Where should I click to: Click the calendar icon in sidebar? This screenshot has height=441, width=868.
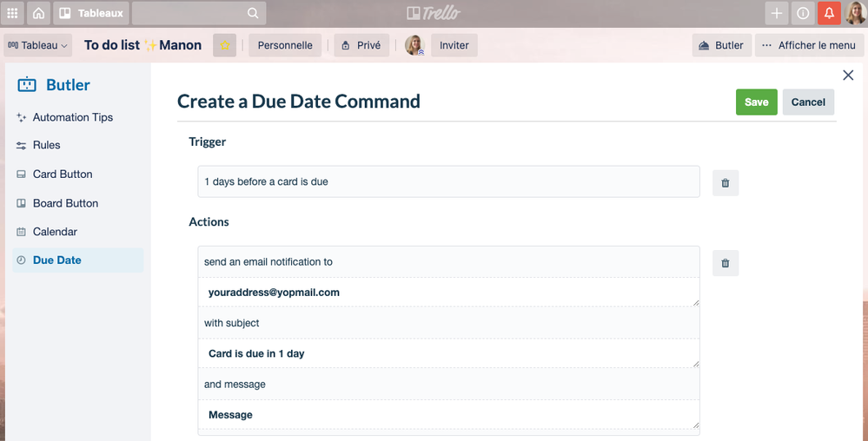[21, 232]
